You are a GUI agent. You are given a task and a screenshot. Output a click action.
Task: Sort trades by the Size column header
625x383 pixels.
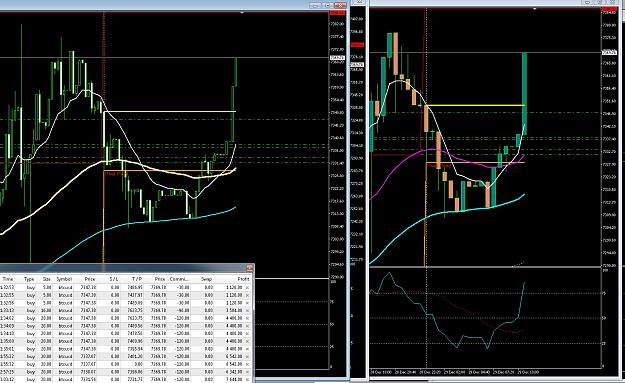click(x=46, y=279)
